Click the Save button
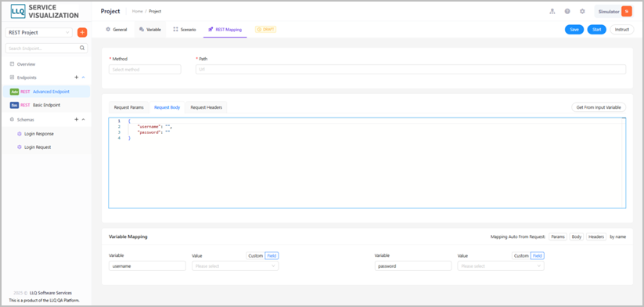 [x=574, y=30]
